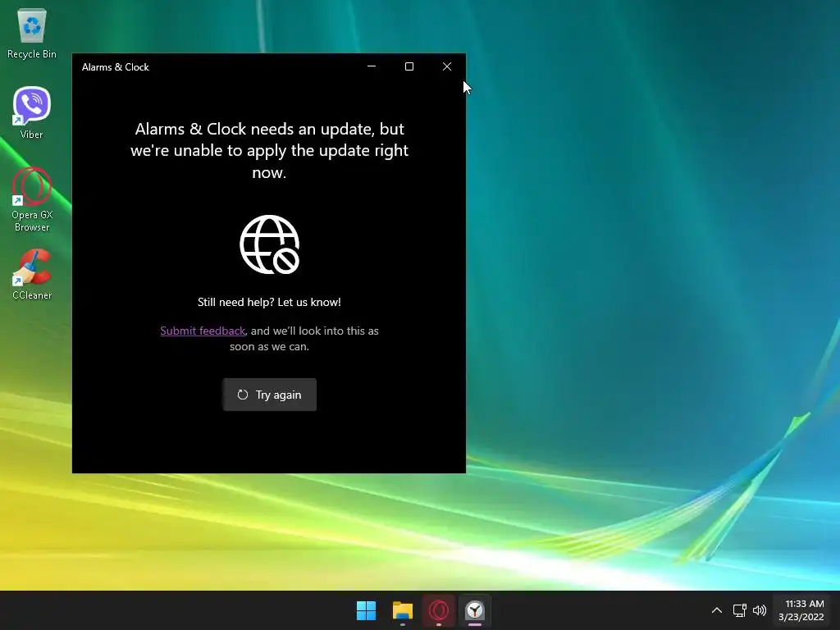Launch CCleaner desktop shortcut
This screenshot has width=840, height=630.
[32, 274]
